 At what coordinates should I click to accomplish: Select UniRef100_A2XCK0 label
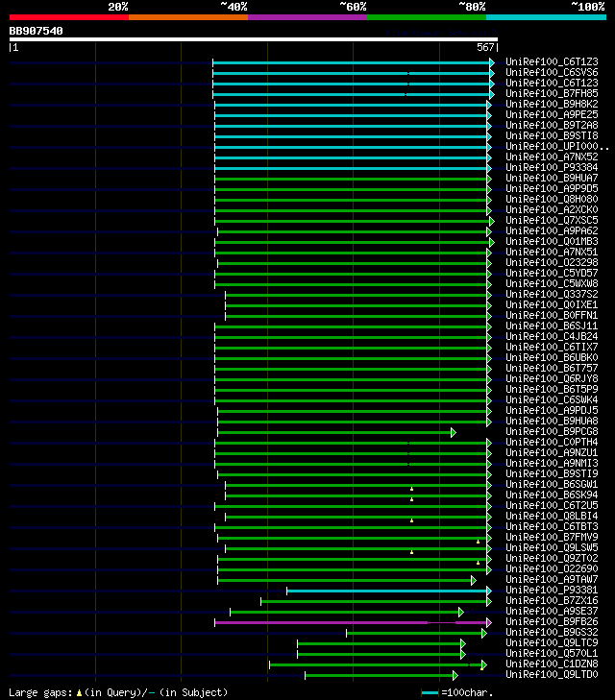tap(552, 210)
